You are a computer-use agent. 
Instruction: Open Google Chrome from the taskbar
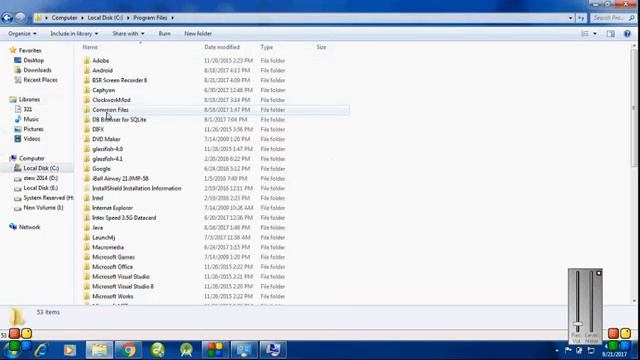coord(128,350)
